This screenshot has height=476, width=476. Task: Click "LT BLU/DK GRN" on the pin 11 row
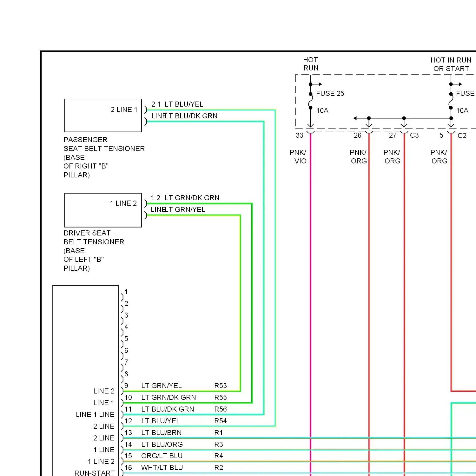168,409
